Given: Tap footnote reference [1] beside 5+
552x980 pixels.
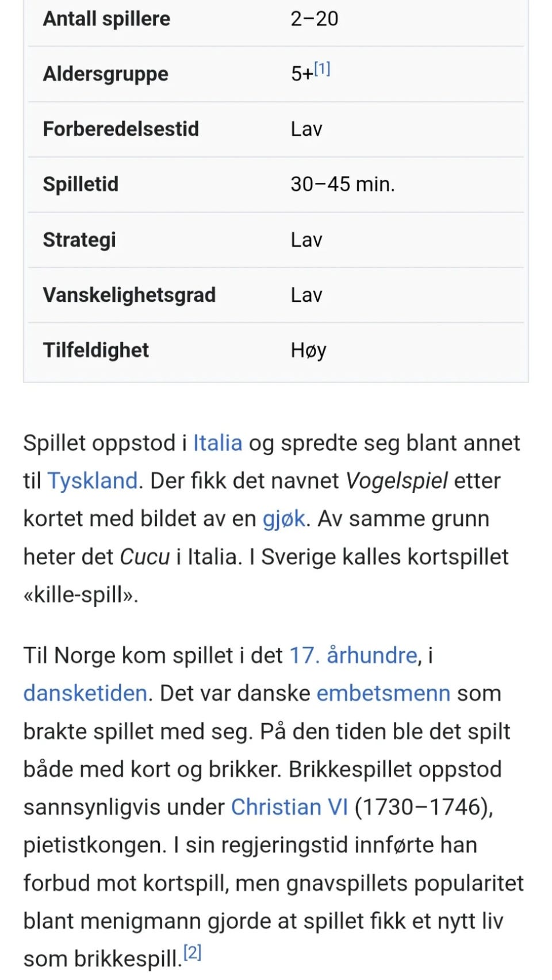Looking at the screenshot, I should [x=322, y=70].
